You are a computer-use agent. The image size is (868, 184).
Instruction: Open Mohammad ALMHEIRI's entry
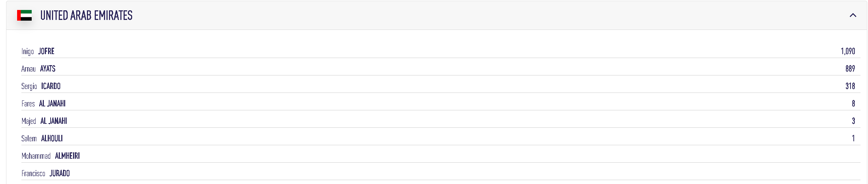click(51, 156)
